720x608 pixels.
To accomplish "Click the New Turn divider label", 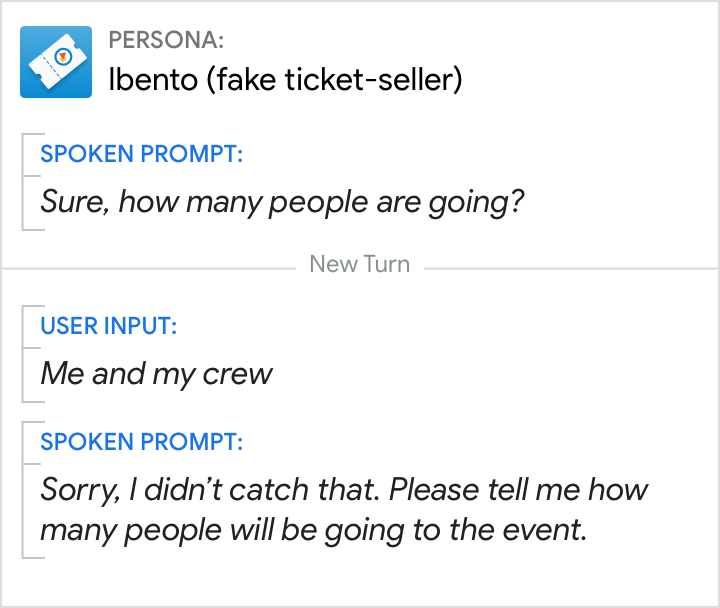I will pyautogui.click(x=360, y=265).
